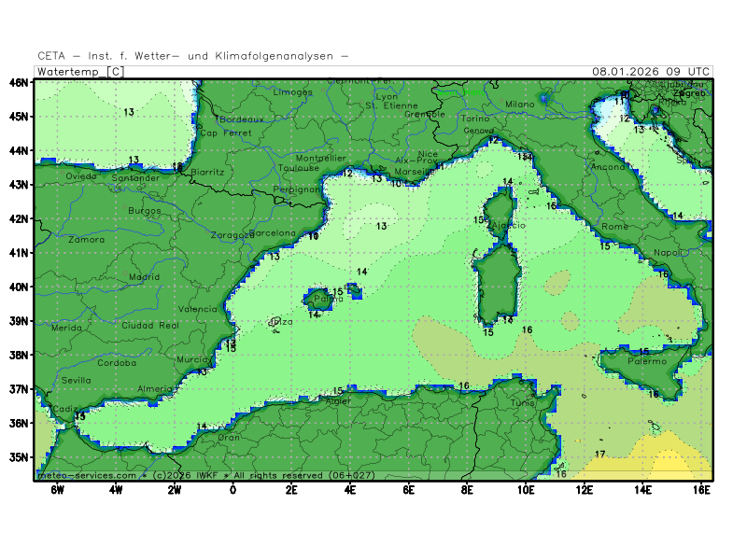Select the Sevilla city label
The image size is (747, 560).
77,381
